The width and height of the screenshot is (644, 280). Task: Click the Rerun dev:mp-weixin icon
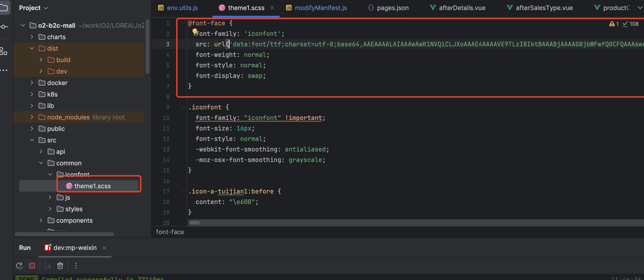(x=20, y=265)
